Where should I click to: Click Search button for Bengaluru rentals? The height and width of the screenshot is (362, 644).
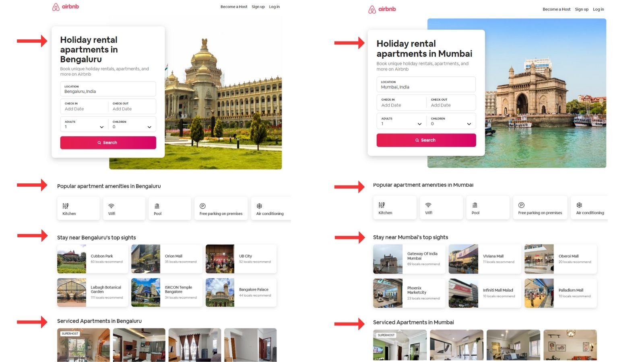pos(108,143)
